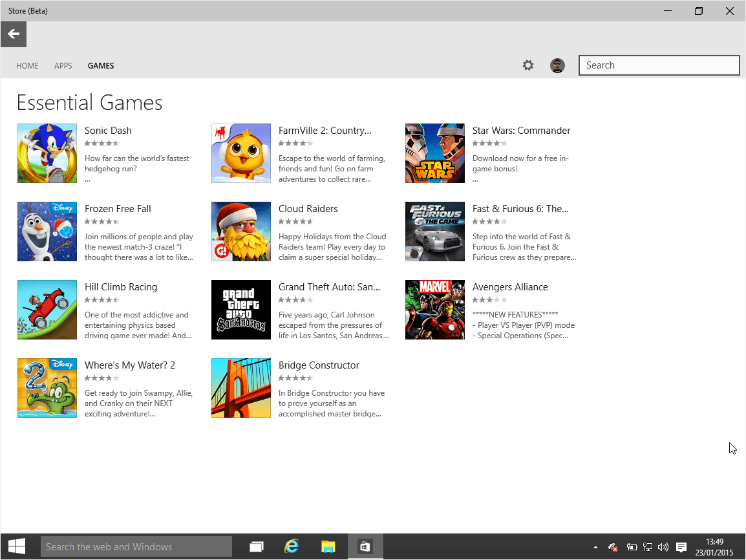Open the notifications action center icon

(681, 547)
